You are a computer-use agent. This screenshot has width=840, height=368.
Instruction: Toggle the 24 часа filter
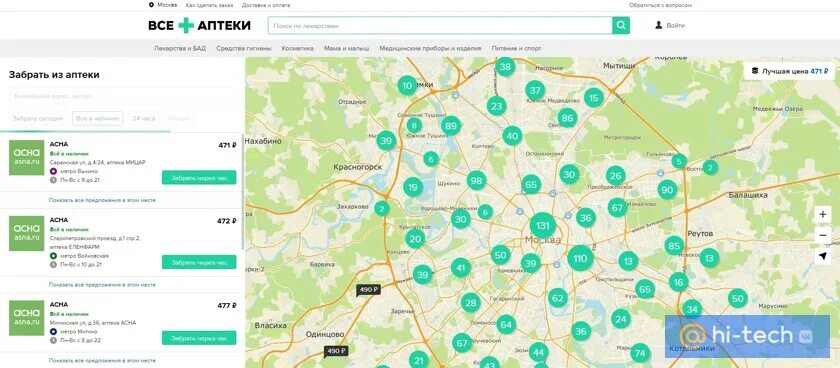(x=144, y=118)
